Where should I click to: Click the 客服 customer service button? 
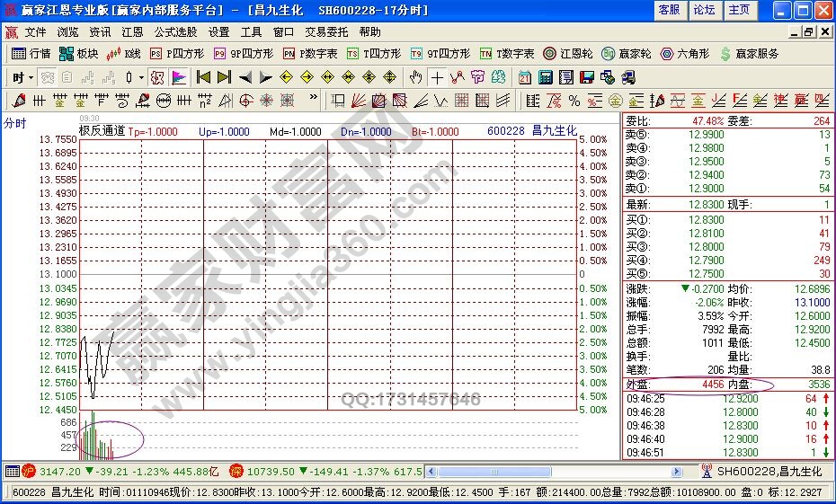(x=669, y=10)
